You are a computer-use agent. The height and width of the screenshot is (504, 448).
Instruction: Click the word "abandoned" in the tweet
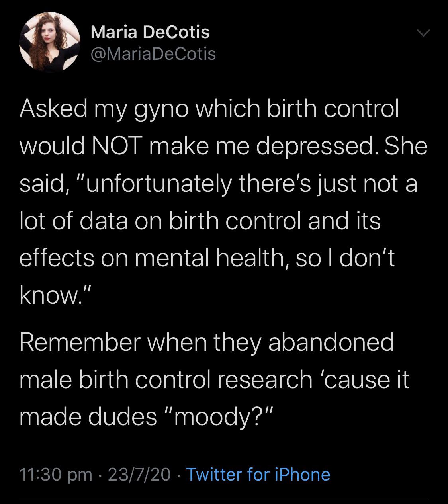pyautogui.click(x=331, y=342)
